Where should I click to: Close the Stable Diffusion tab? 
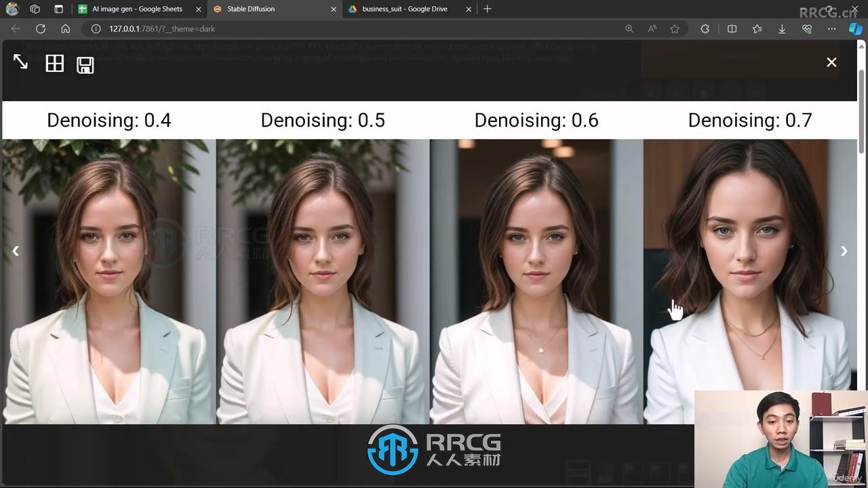click(334, 9)
